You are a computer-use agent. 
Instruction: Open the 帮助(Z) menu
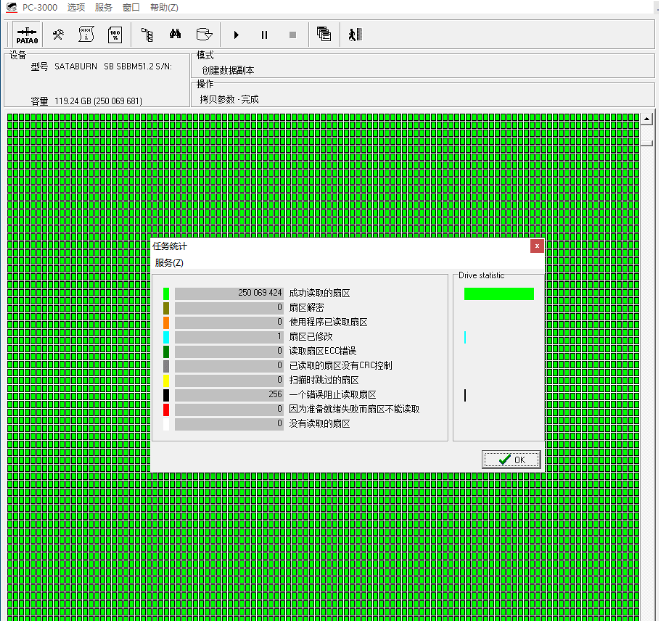(x=164, y=7)
